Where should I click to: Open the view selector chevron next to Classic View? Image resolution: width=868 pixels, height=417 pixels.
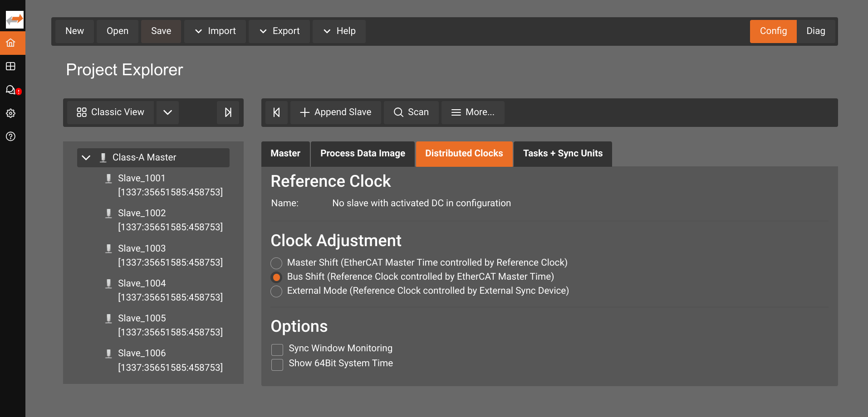[x=167, y=112]
